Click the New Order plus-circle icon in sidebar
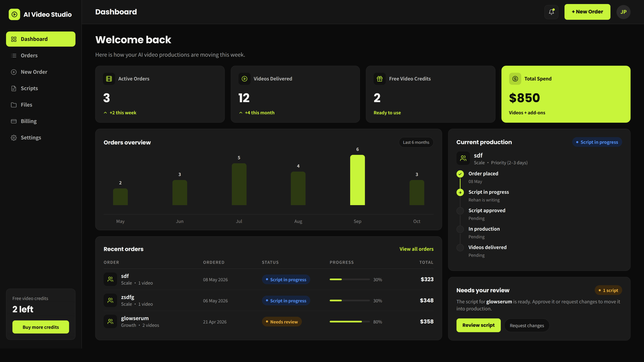This screenshot has width=644, height=362. pos(14,72)
